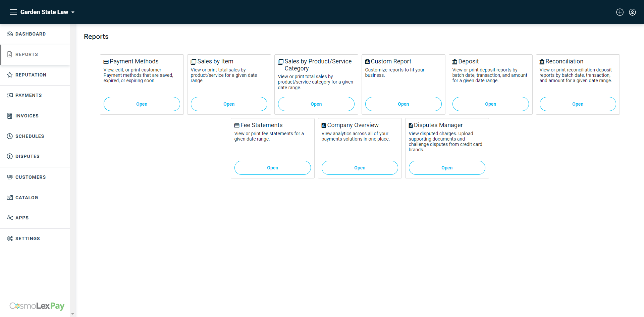Open the Fee Statements report

click(x=273, y=168)
